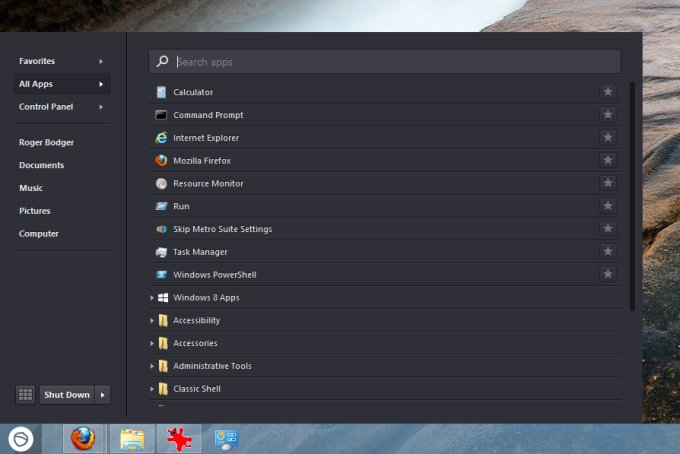The width and height of the screenshot is (680, 454).
Task: Add Windows PowerShell to favorites via star
Action: pyautogui.click(x=608, y=274)
